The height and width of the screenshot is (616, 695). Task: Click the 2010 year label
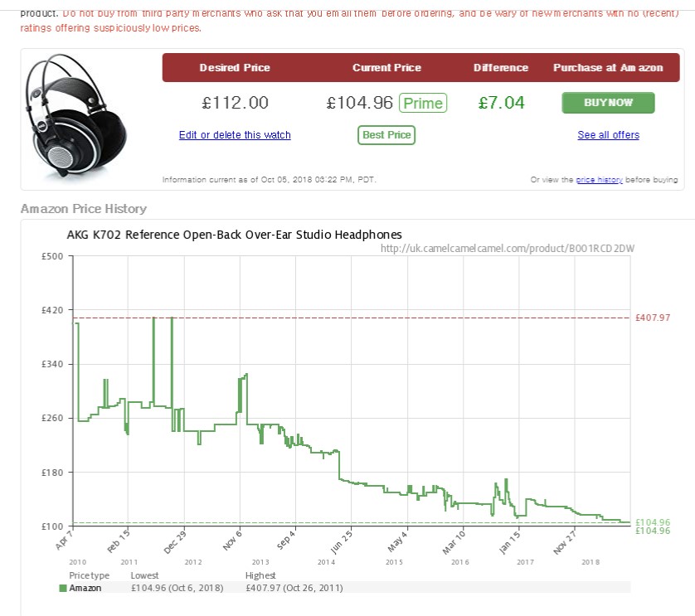point(78,562)
